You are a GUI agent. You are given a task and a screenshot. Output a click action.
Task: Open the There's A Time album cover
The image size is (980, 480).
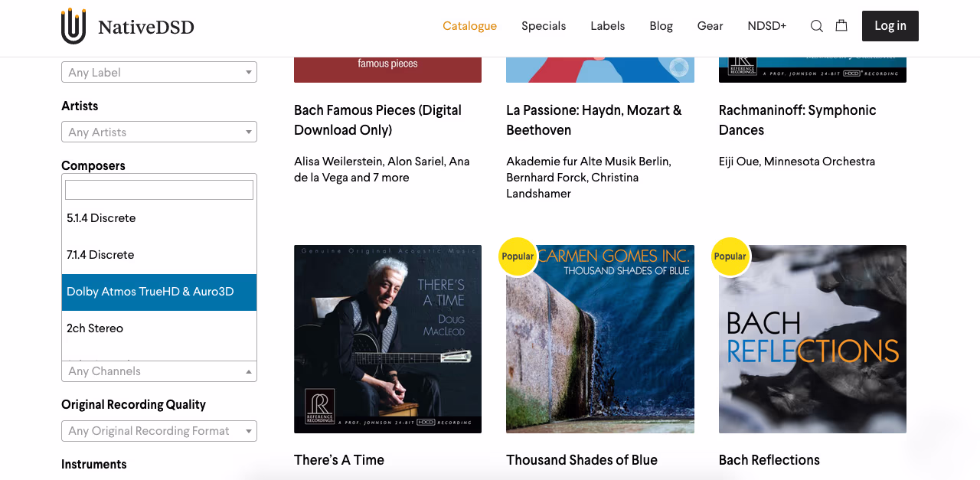[x=387, y=339]
